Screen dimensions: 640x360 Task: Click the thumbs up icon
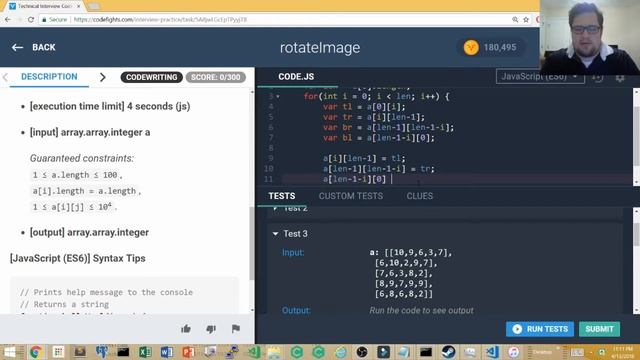coord(186,329)
